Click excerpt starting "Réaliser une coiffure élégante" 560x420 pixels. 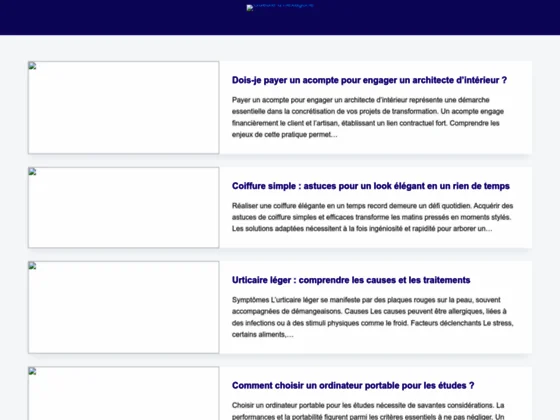372,217
